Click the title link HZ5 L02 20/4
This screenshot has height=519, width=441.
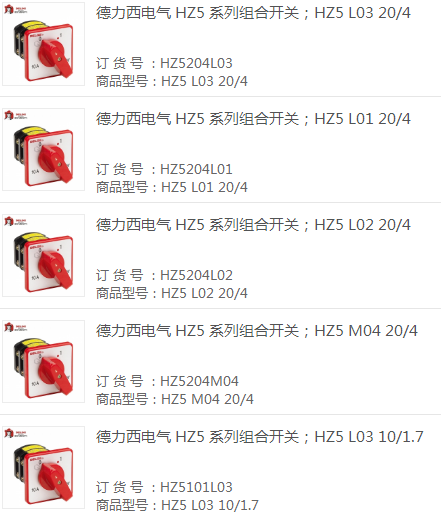coord(253,225)
